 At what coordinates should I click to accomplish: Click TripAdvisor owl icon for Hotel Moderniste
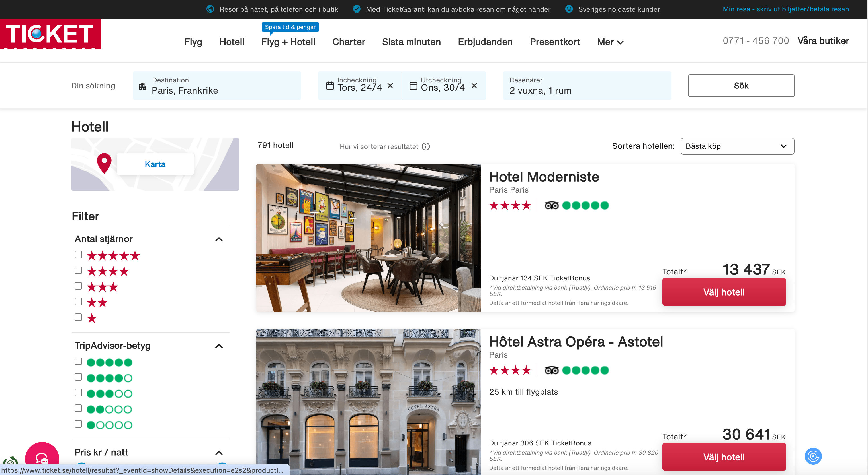[x=552, y=205]
